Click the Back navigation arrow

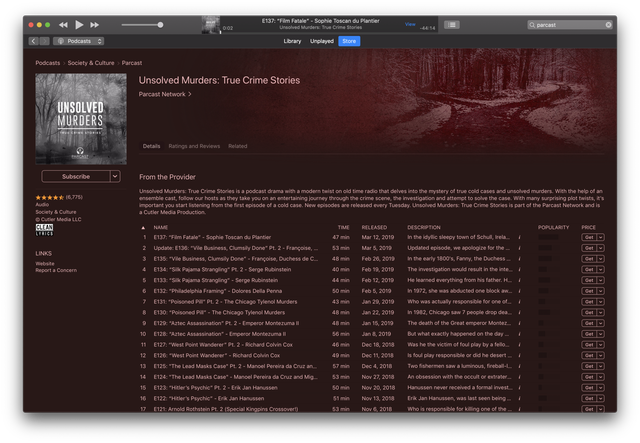[34, 41]
